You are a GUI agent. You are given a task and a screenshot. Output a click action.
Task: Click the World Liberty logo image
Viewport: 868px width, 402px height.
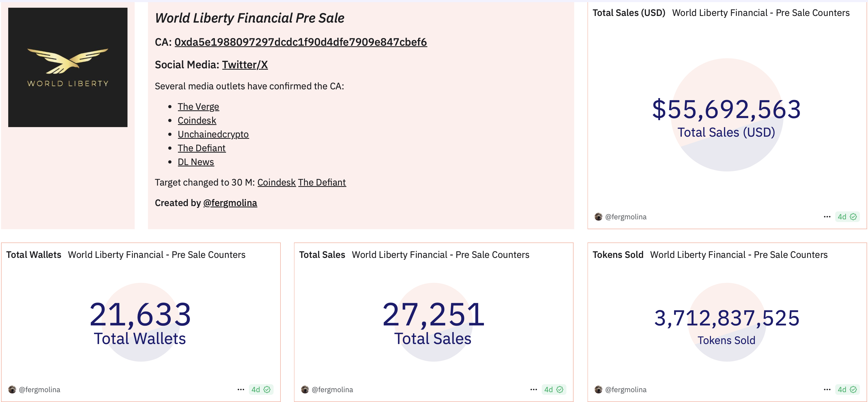(68, 68)
